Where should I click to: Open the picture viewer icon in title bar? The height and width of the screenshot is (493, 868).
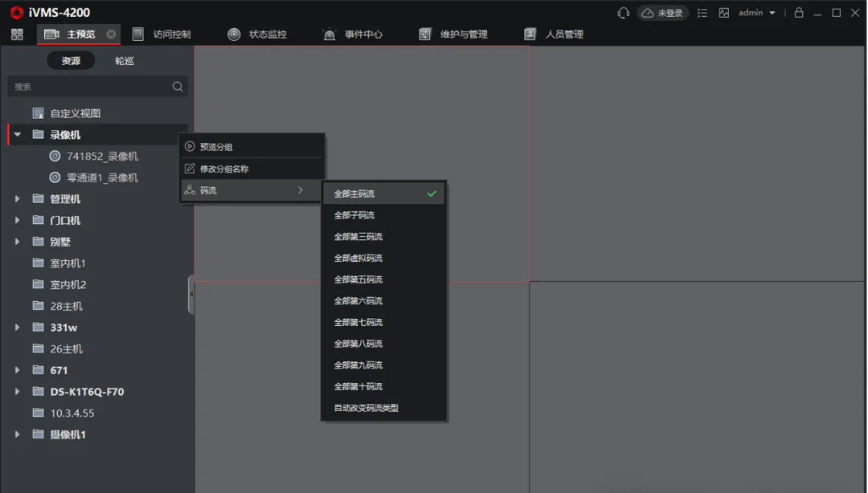pos(724,13)
